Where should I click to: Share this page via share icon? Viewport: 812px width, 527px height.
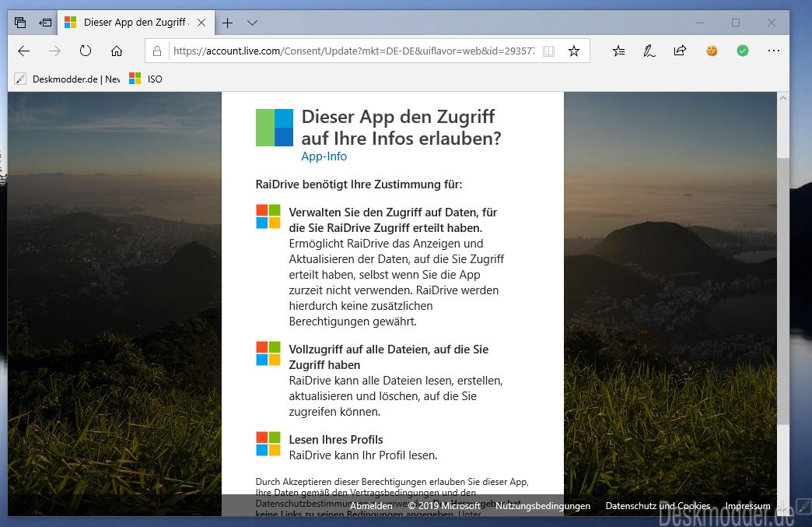(x=680, y=51)
